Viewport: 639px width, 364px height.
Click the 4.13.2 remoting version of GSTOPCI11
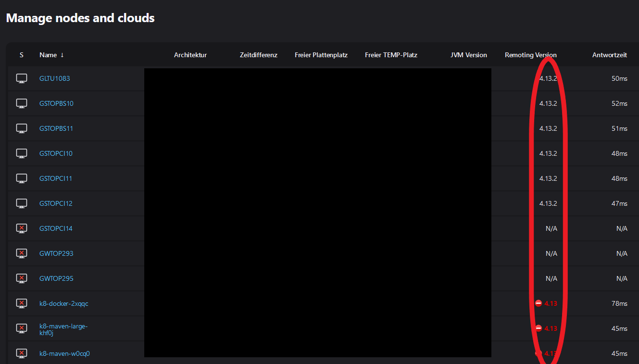(x=548, y=178)
